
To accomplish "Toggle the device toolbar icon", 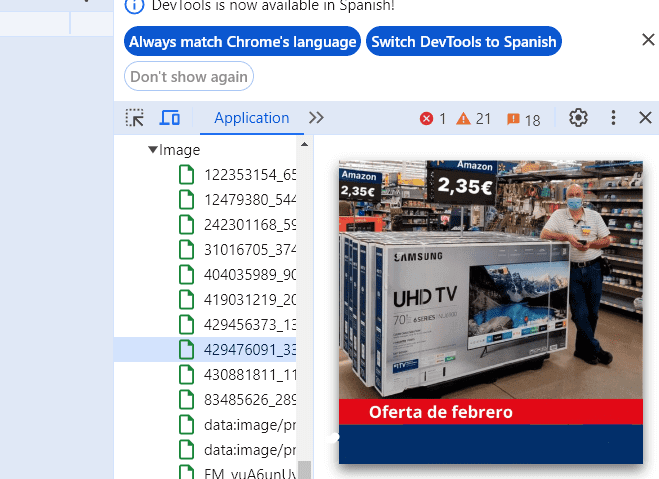I will pos(169,118).
